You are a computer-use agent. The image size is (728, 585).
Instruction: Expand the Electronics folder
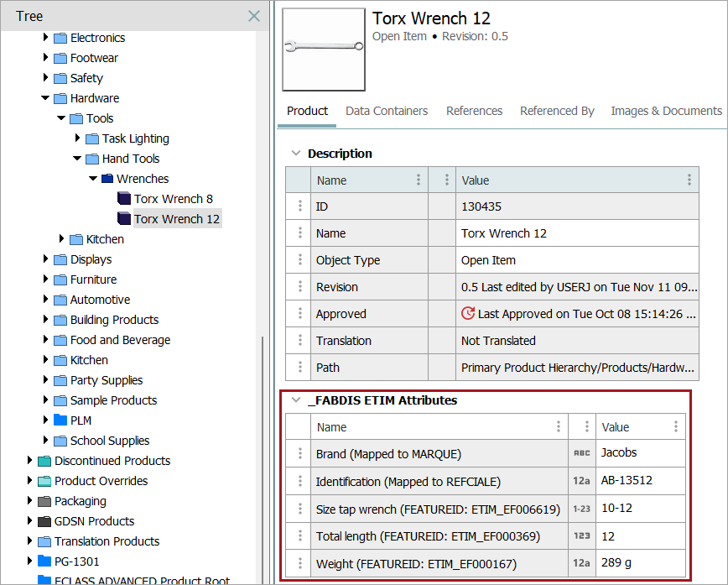[45, 37]
